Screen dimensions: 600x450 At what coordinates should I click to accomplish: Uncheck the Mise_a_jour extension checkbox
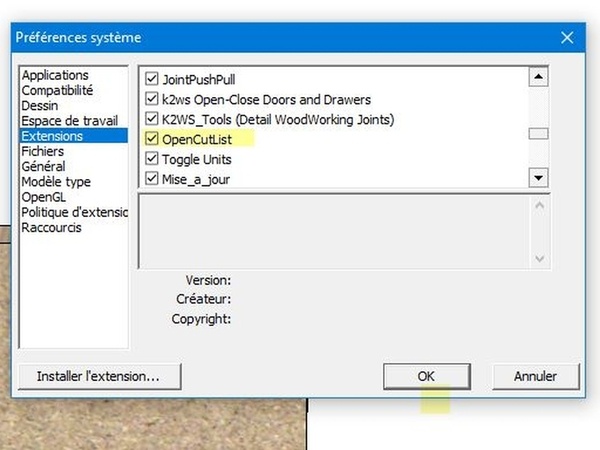point(152,180)
